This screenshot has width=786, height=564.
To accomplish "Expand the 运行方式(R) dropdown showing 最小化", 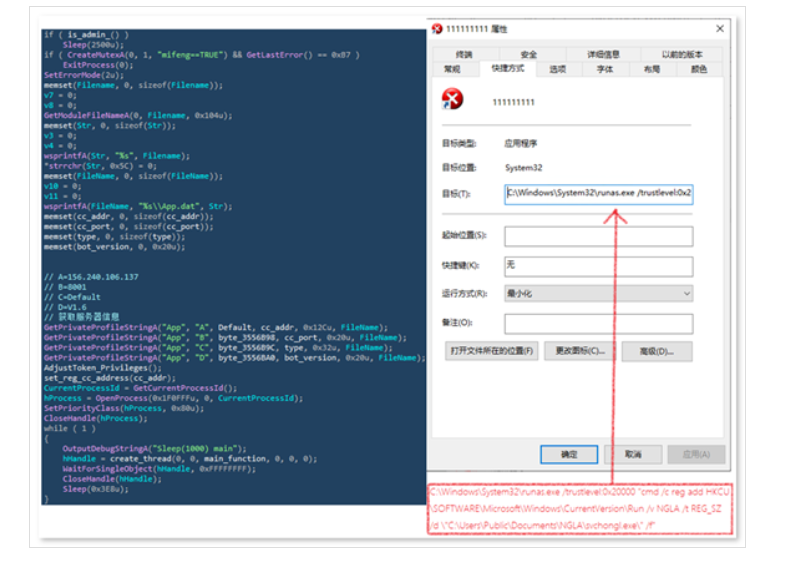I will point(599,293).
